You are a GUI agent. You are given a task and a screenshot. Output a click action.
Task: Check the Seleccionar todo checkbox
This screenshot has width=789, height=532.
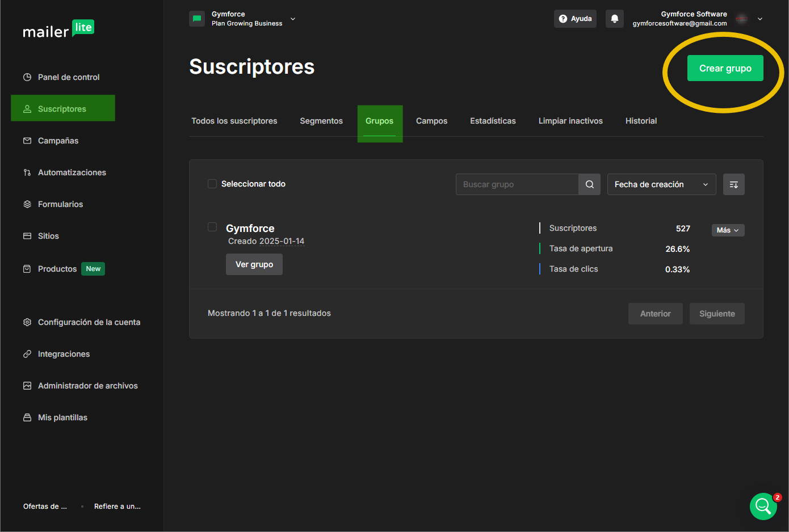[x=212, y=184]
